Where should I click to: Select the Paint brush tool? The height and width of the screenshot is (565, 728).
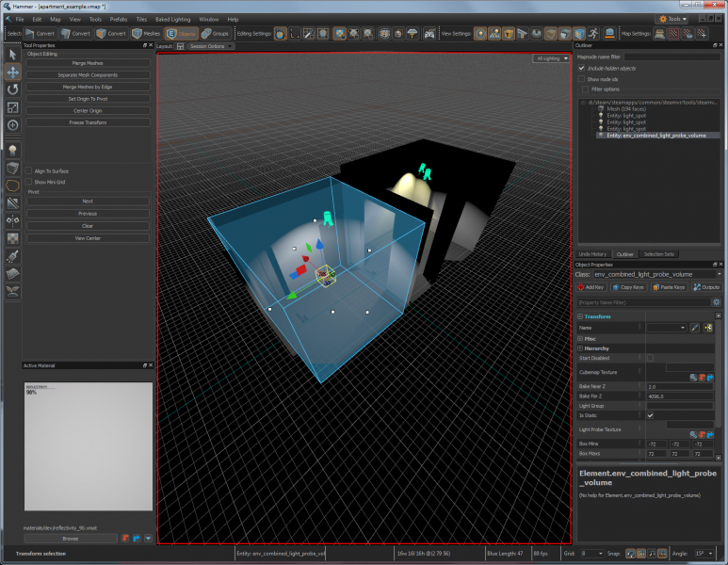pyautogui.click(x=12, y=256)
